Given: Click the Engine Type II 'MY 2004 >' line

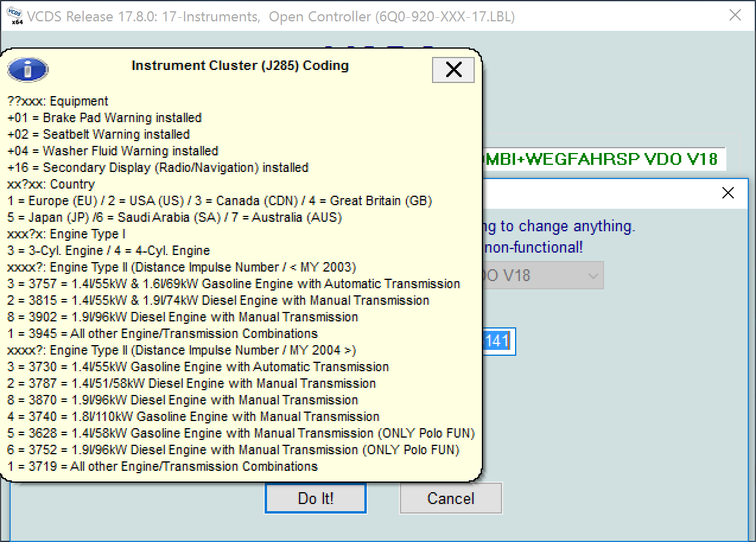Looking at the screenshot, I should 182,350.
